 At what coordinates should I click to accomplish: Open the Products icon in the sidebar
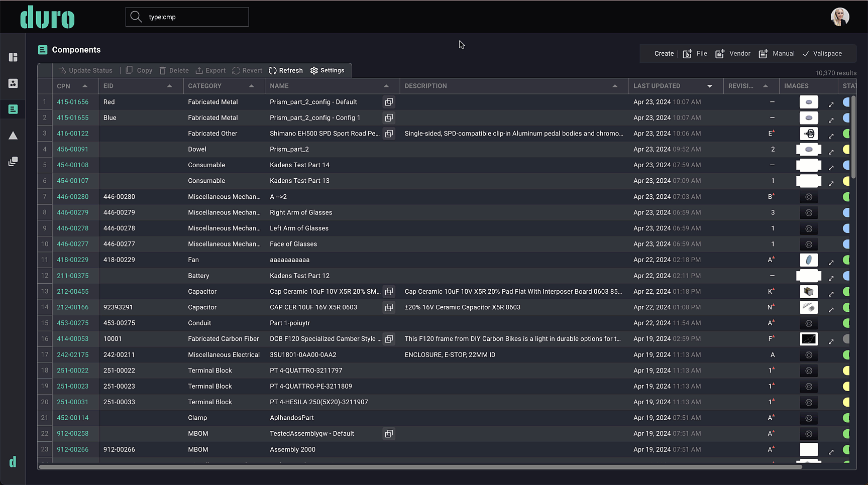click(13, 83)
